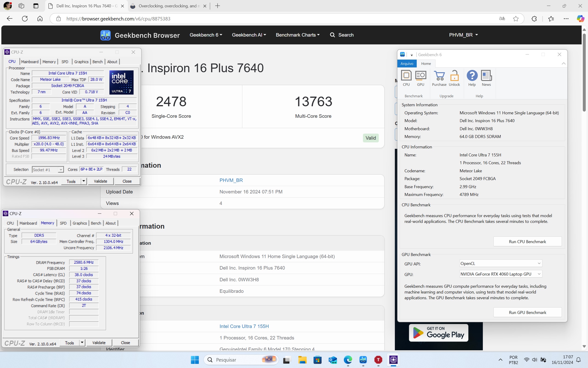The height and width of the screenshot is (368, 588).
Task: Expand the Benchmark Charts navbar dropdown
Action: [298, 35]
